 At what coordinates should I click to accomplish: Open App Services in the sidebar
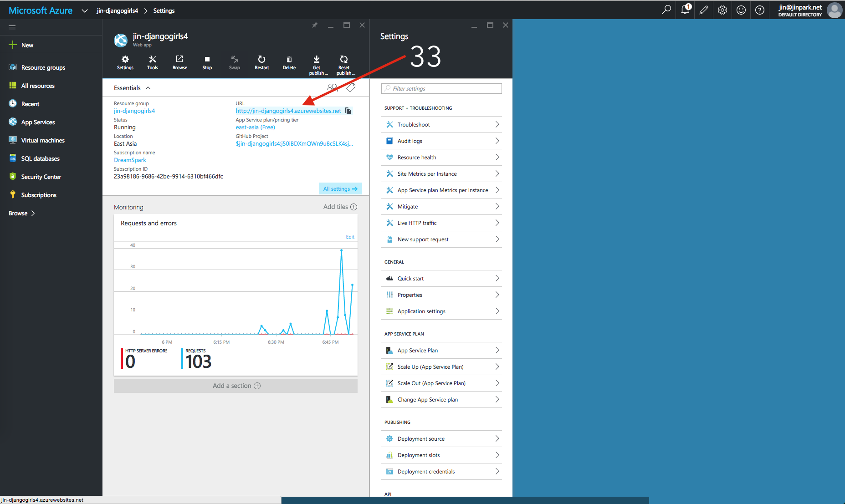point(38,122)
